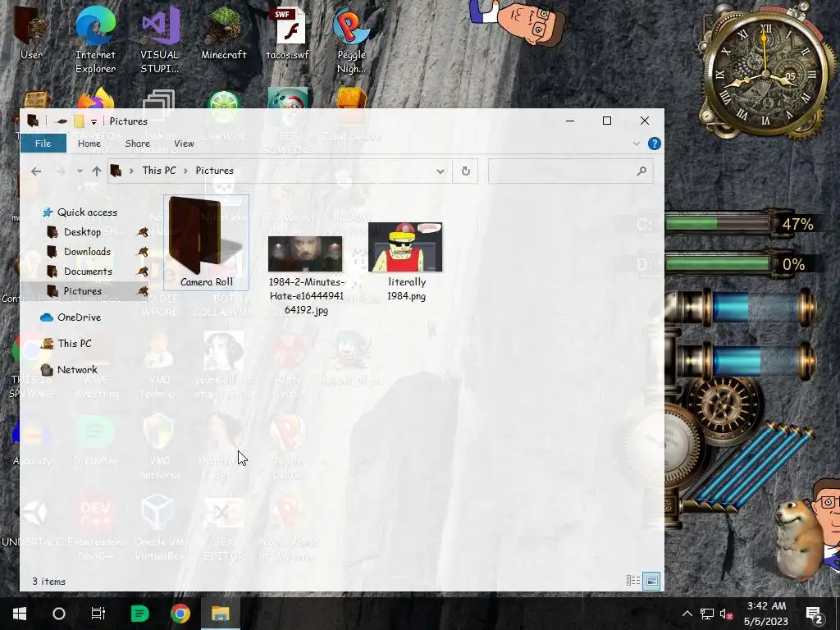
Task: Open the Share ribbon tab
Action: pos(137,144)
